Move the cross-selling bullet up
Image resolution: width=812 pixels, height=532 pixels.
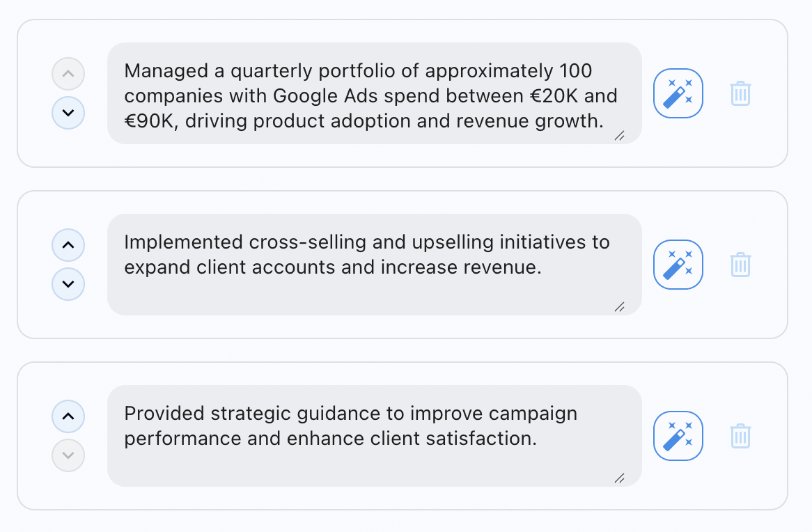click(x=68, y=245)
